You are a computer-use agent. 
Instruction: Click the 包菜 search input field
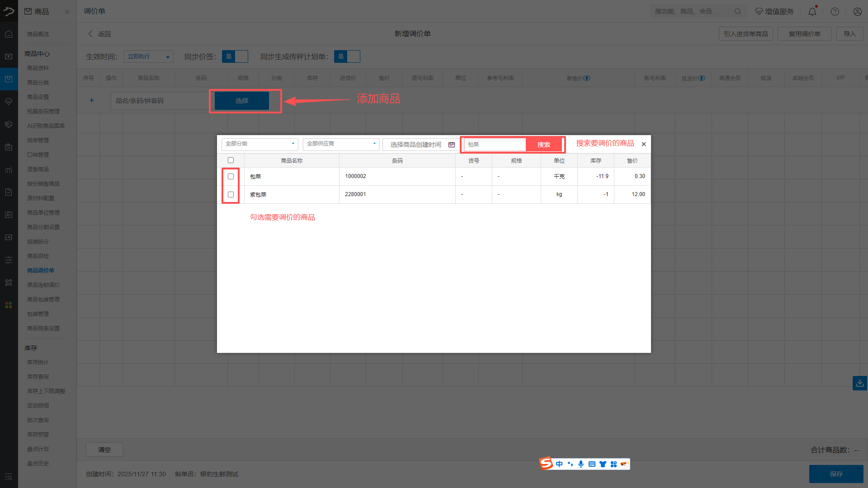click(495, 145)
